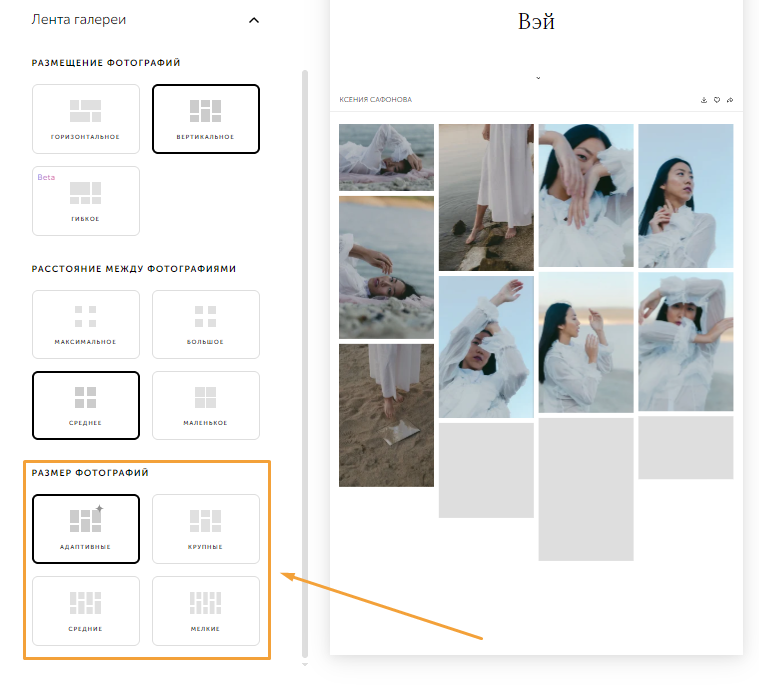Click the Вэй gallery title
The image size is (759, 691).
[536, 22]
